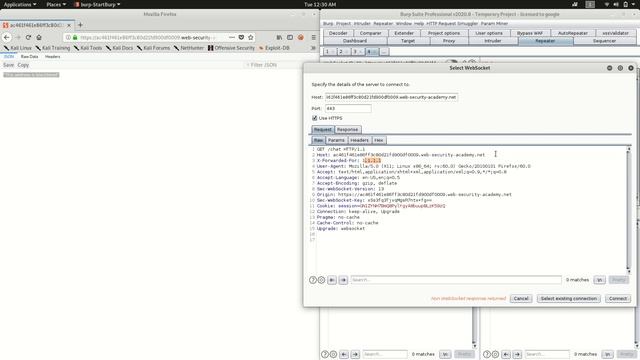Open Exploit-DB bookmark
640x360 pixels.
274,48
